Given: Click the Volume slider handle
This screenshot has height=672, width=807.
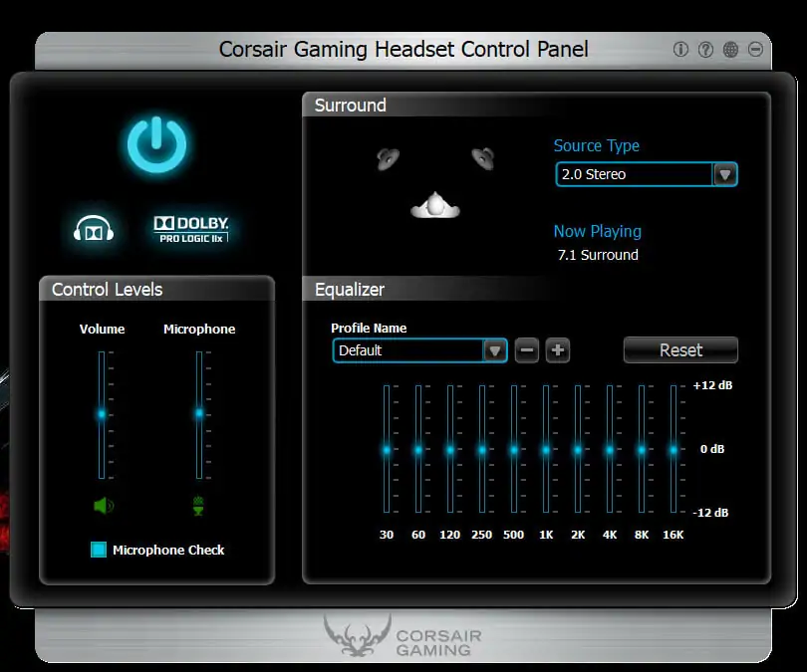Looking at the screenshot, I should [x=102, y=414].
